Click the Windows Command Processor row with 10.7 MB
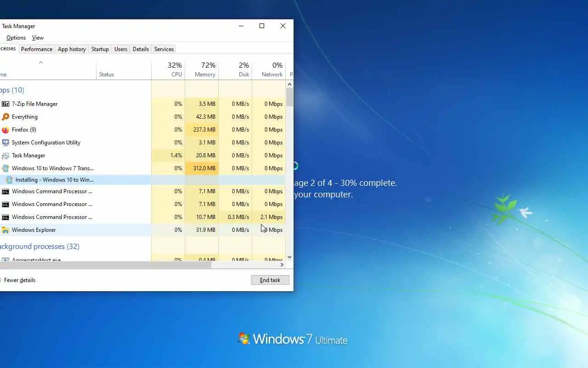Image resolution: width=588 pixels, height=368 pixels. pos(142,217)
